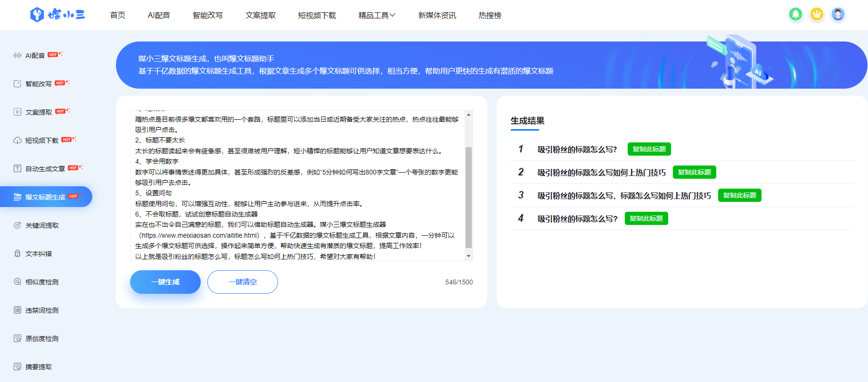
Task: Go to 文案提取 in top navigation
Action: coord(261,15)
